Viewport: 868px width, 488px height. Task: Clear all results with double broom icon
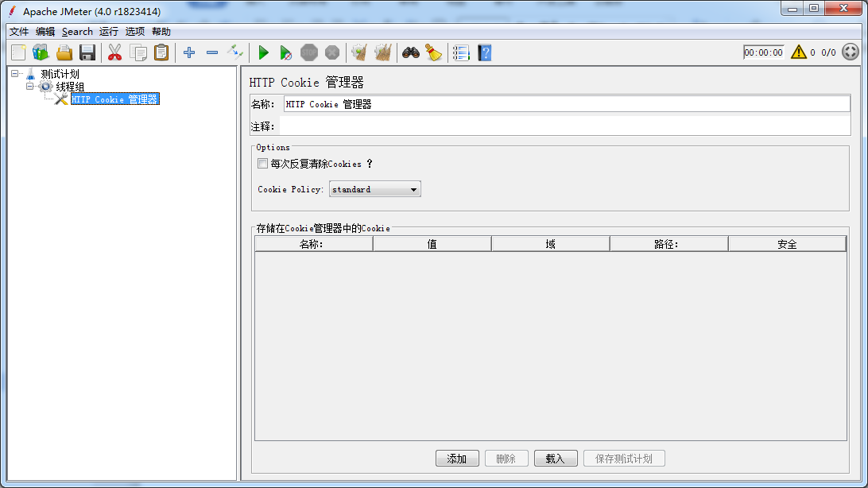[382, 52]
